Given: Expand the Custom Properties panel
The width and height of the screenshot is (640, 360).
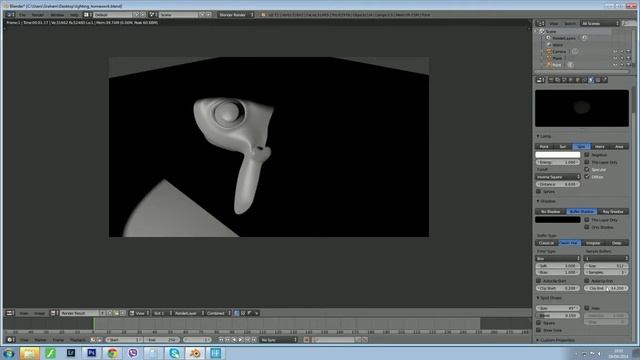Looking at the screenshot, I should tap(557, 340).
